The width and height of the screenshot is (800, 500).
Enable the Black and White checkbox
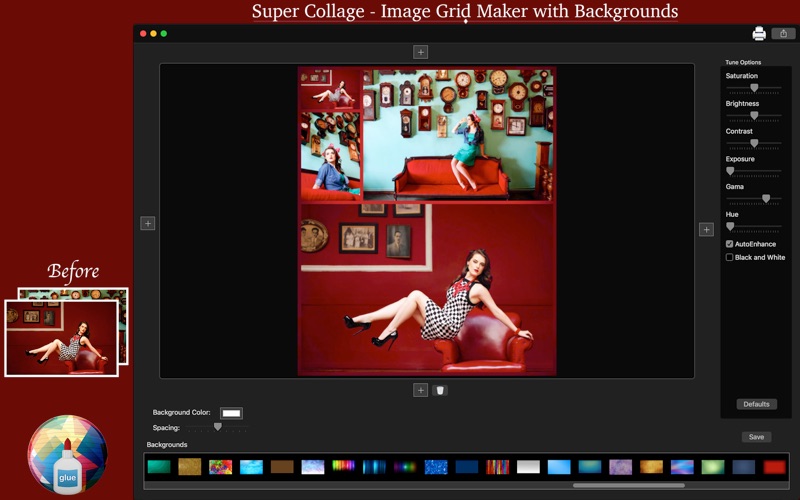730,257
